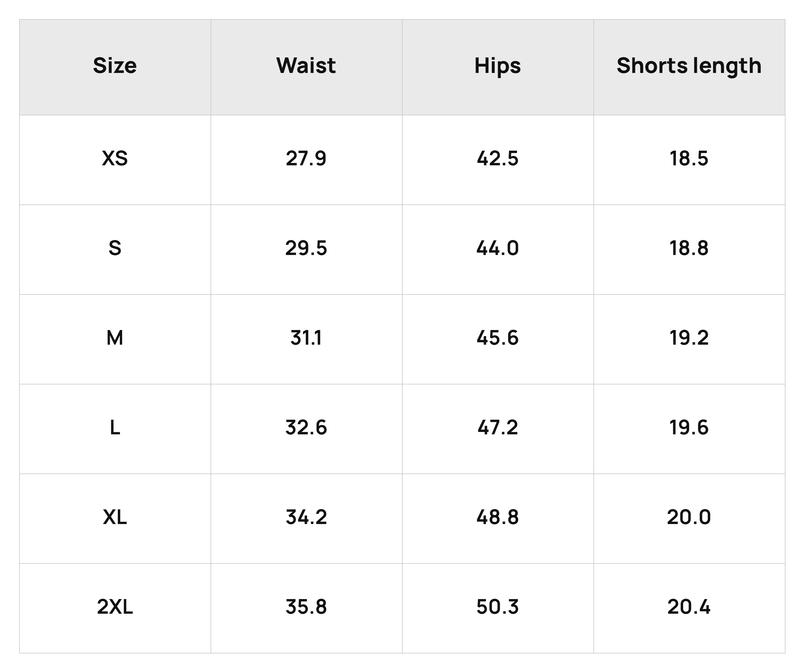Click the 44.0 hips value
The image size is (804, 672).
[498, 248]
